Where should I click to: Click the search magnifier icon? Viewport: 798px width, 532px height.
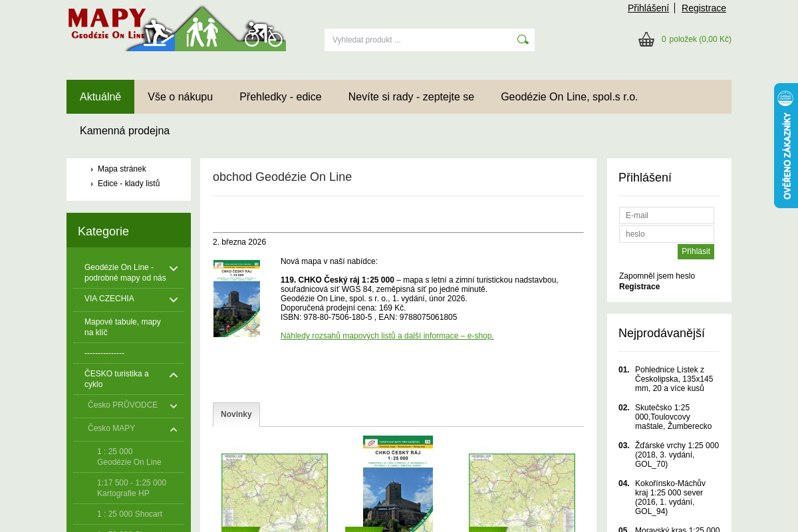523,39
